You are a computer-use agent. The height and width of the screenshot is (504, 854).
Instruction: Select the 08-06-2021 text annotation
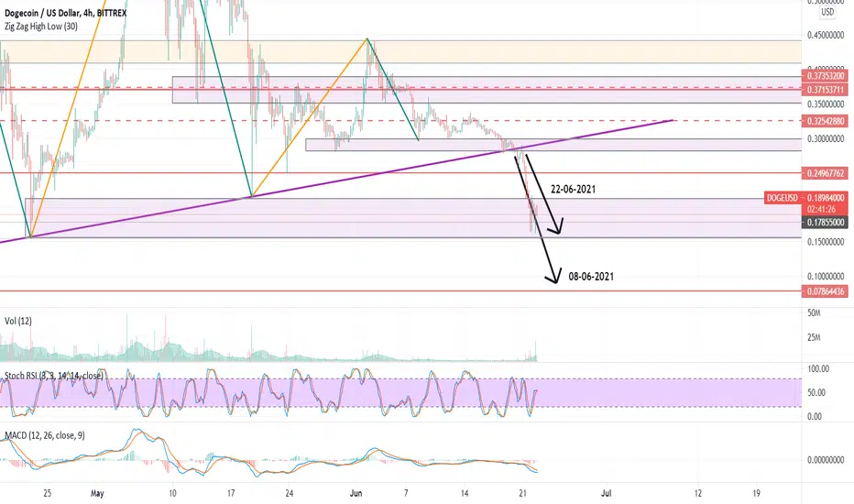click(x=591, y=276)
